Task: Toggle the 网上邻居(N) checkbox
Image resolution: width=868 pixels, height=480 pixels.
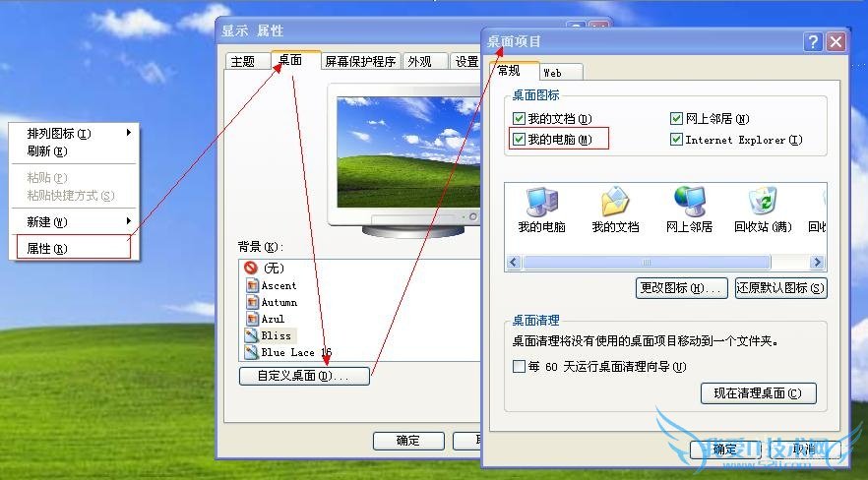Action: pyautogui.click(x=676, y=118)
